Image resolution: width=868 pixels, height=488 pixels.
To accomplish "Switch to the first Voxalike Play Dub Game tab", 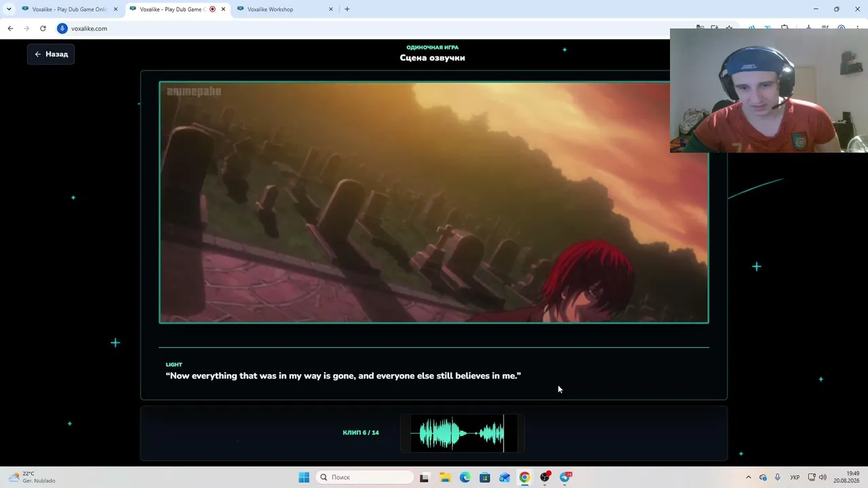I will coord(69,9).
